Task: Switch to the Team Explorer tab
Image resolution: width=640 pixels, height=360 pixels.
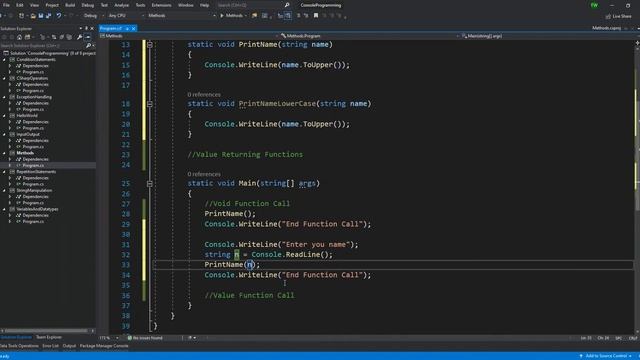Action: (x=49, y=337)
